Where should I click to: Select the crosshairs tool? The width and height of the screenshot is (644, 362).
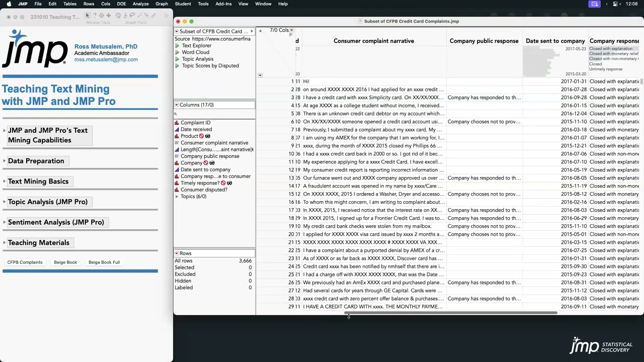point(146,16)
